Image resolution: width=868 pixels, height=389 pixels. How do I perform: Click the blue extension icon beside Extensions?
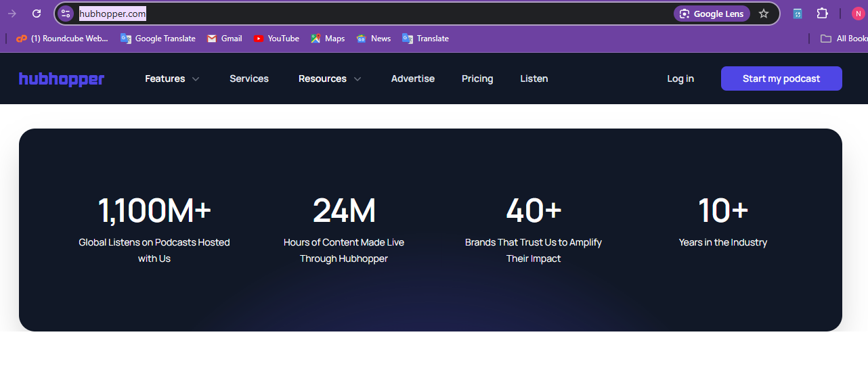pos(798,14)
